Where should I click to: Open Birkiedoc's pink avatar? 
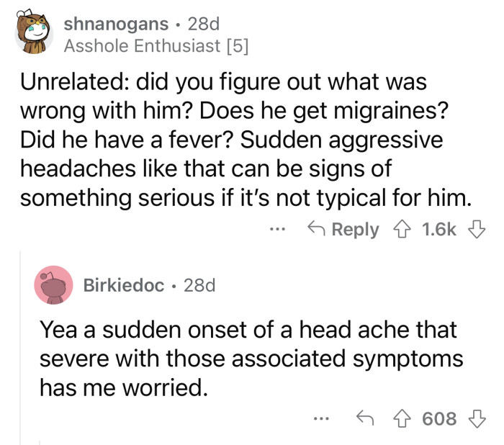[53, 284]
